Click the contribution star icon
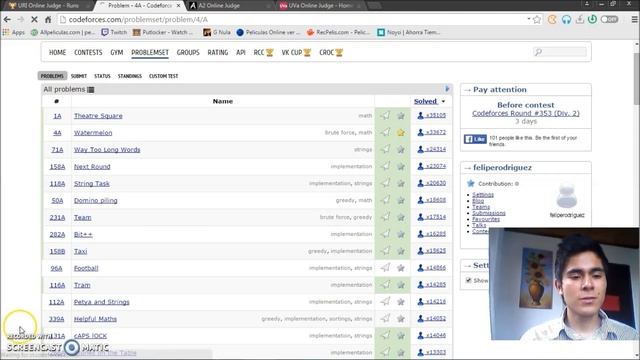 471,183
